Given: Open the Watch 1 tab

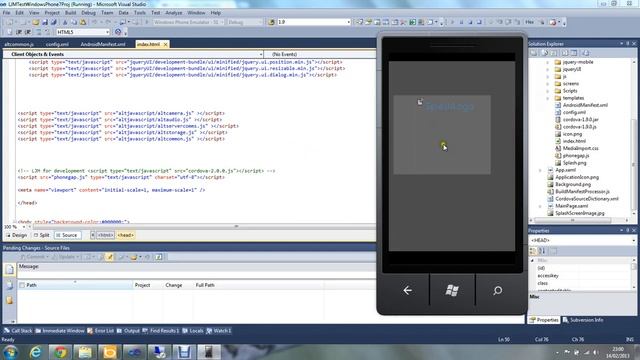Looking at the screenshot, I should [x=219, y=331].
